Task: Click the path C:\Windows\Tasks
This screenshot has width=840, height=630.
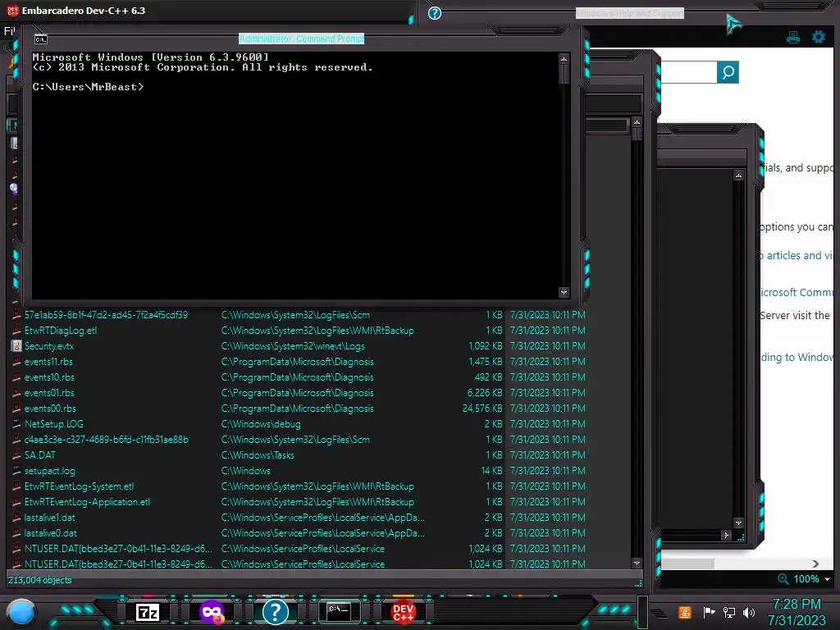Action: tap(258, 454)
